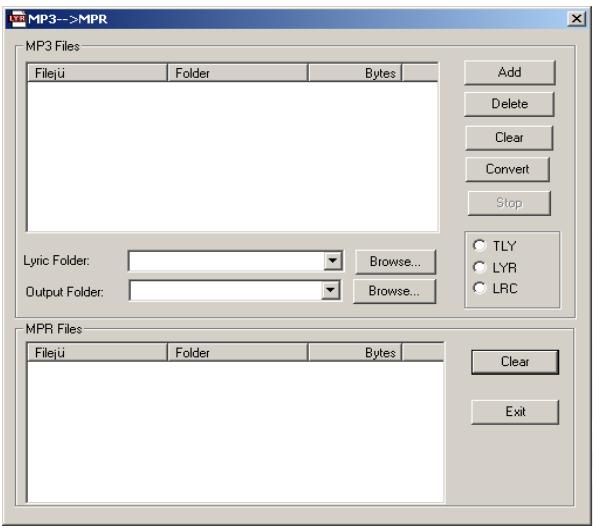
Task: Sort MP3 Files list by Bytes column
Action: coord(355,73)
